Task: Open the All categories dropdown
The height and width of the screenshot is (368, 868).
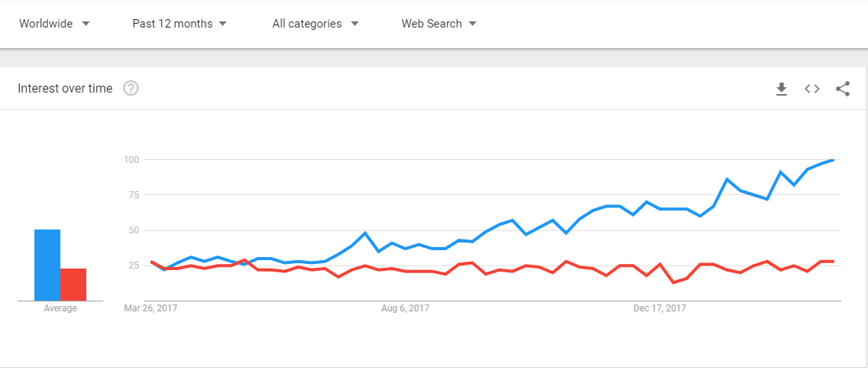Action: (x=315, y=24)
